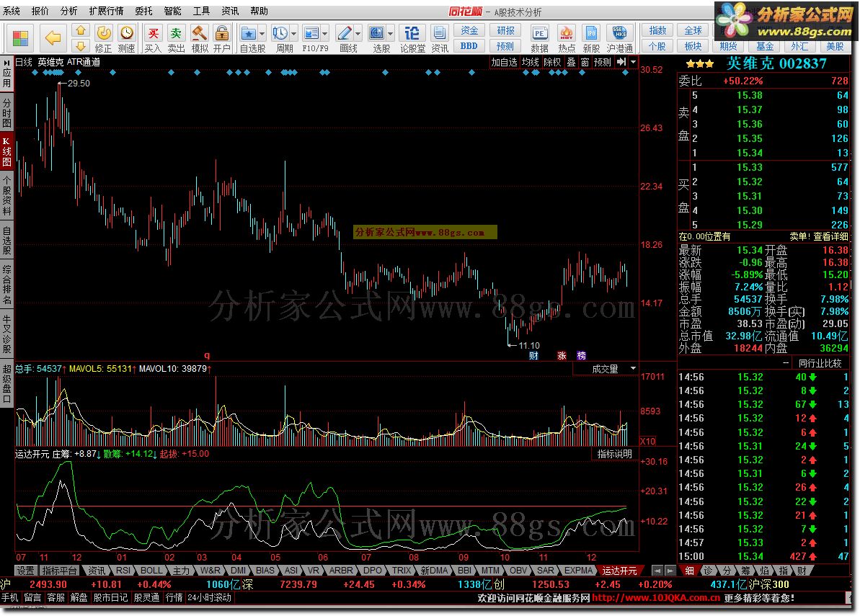Expand the 自选股 dropdown arrow

262,33
